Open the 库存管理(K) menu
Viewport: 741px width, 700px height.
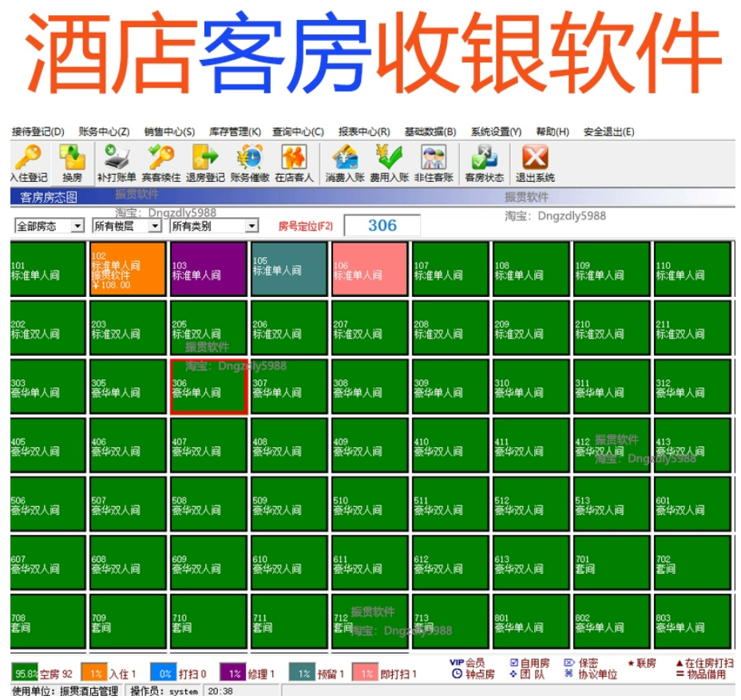coord(235,132)
